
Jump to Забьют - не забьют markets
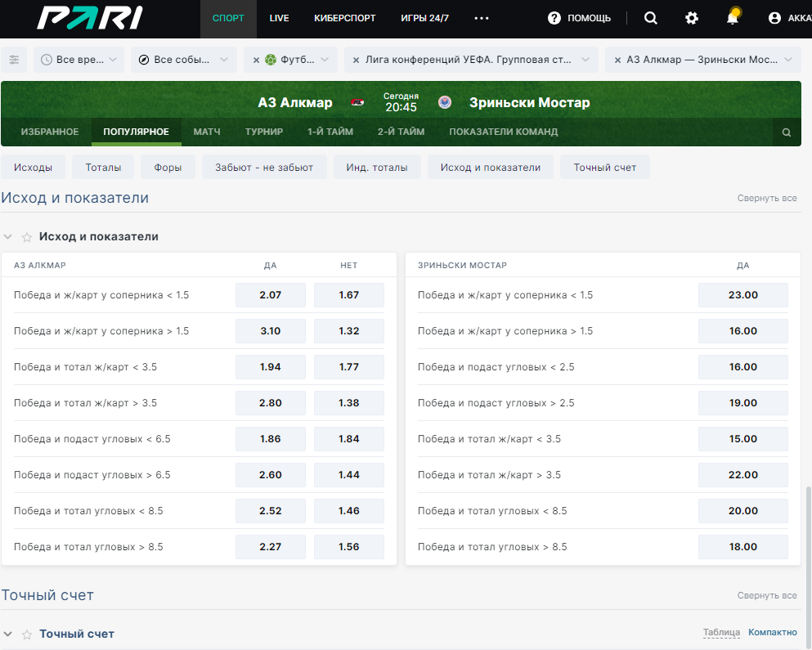[264, 168]
